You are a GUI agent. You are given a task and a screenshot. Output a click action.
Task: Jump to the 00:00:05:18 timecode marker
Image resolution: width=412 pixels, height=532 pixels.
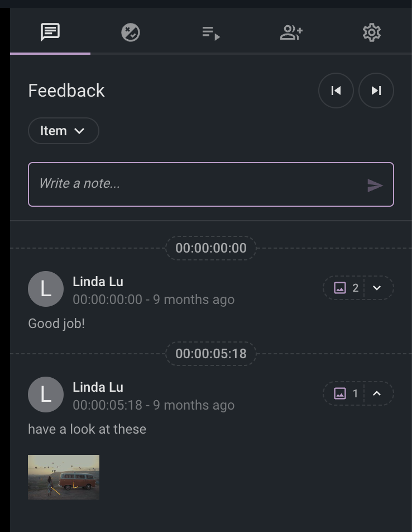[210, 354]
